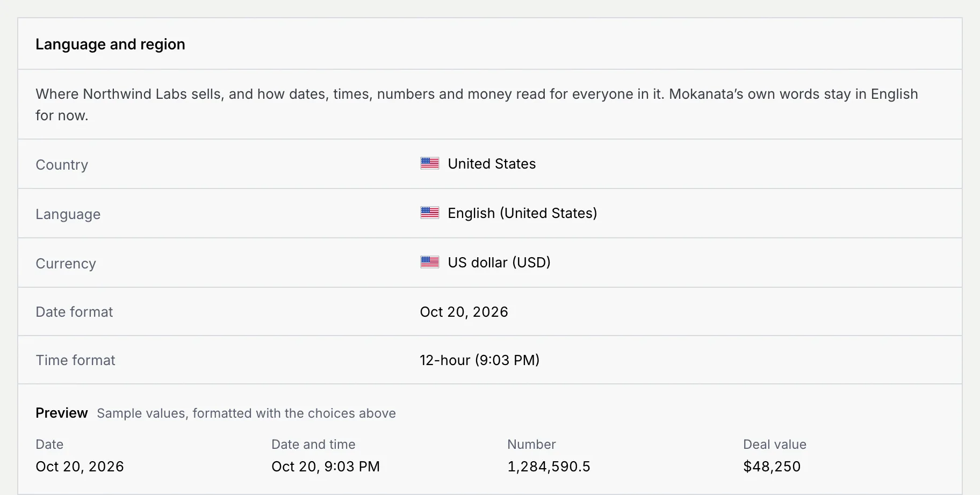Open the Currency selector showing US dollar (USD)
Screen dimensions: 980x495
click(x=485, y=263)
